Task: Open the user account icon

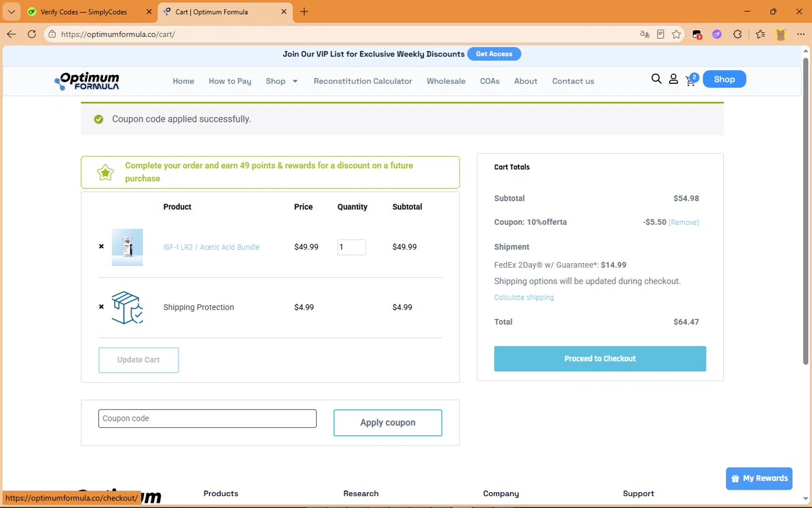Action: point(673,79)
